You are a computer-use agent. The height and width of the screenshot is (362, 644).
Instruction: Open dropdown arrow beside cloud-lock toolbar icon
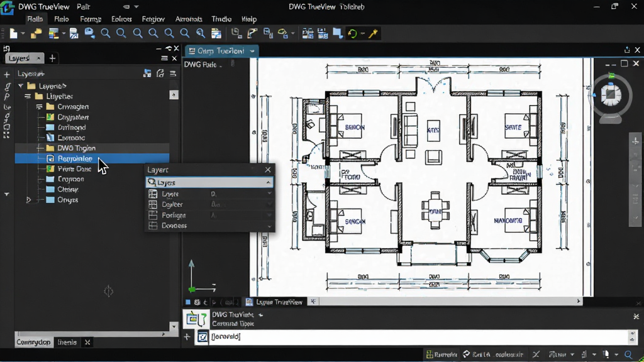click(292, 34)
